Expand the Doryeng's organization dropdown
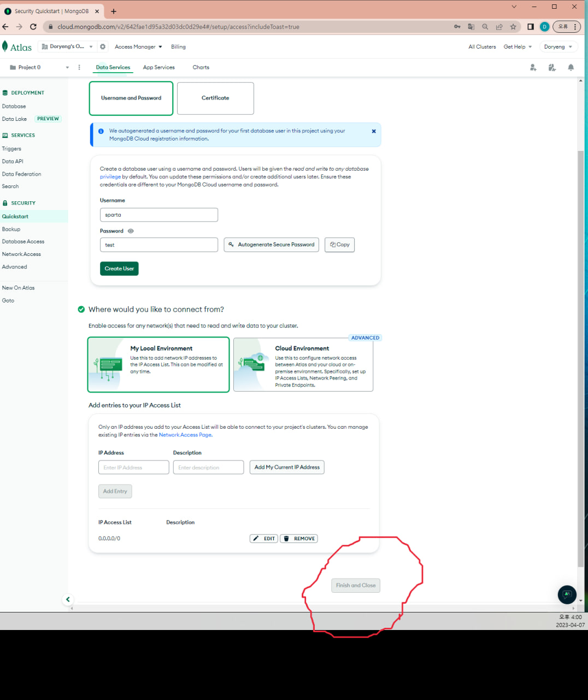The image size is (588, 700). 68,46
